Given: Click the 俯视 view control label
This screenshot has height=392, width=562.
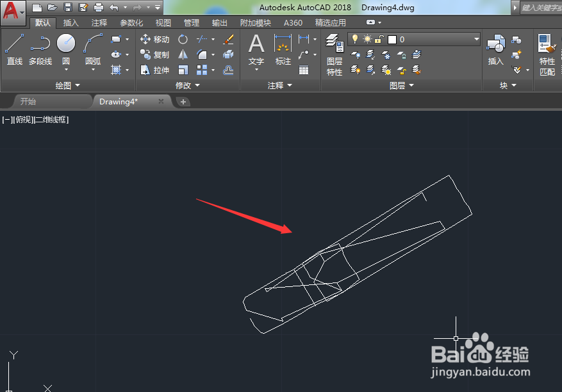Looking at the screenshot, I should [x=24, y=120].
